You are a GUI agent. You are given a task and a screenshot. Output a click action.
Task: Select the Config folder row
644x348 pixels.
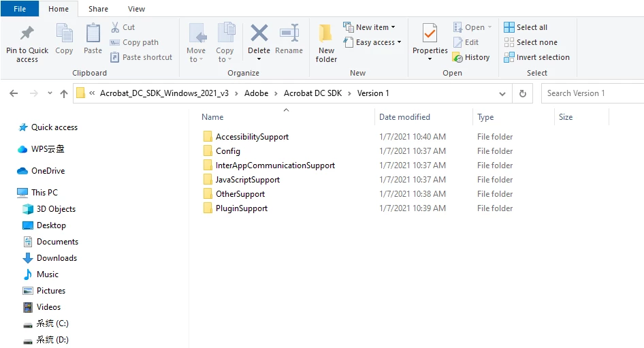pyautogui.click(x=357, y=151)
